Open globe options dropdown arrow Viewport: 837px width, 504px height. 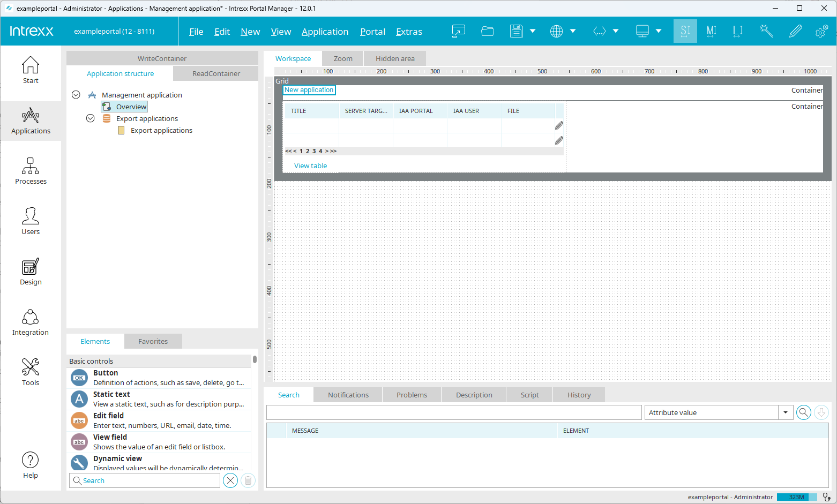(573, 31)
